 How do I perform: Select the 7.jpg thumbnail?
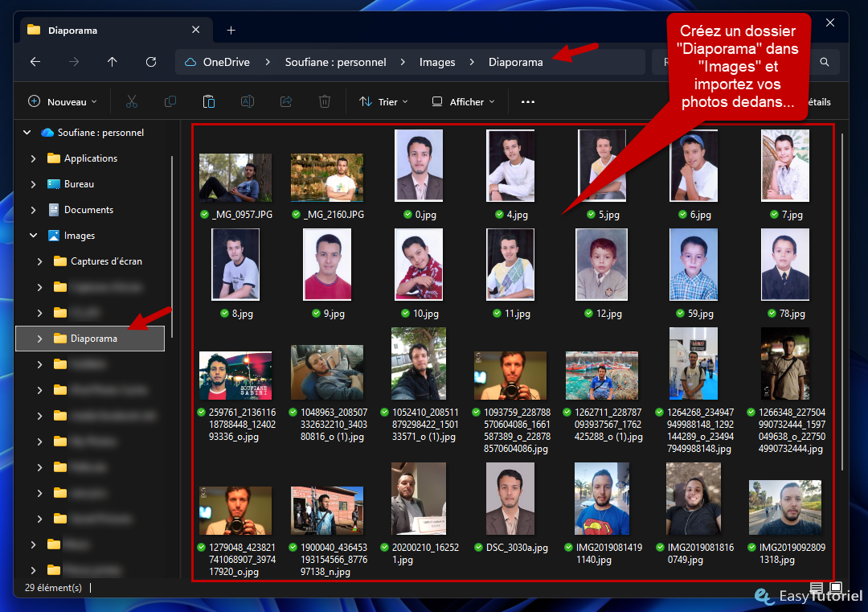pos(785,166)
